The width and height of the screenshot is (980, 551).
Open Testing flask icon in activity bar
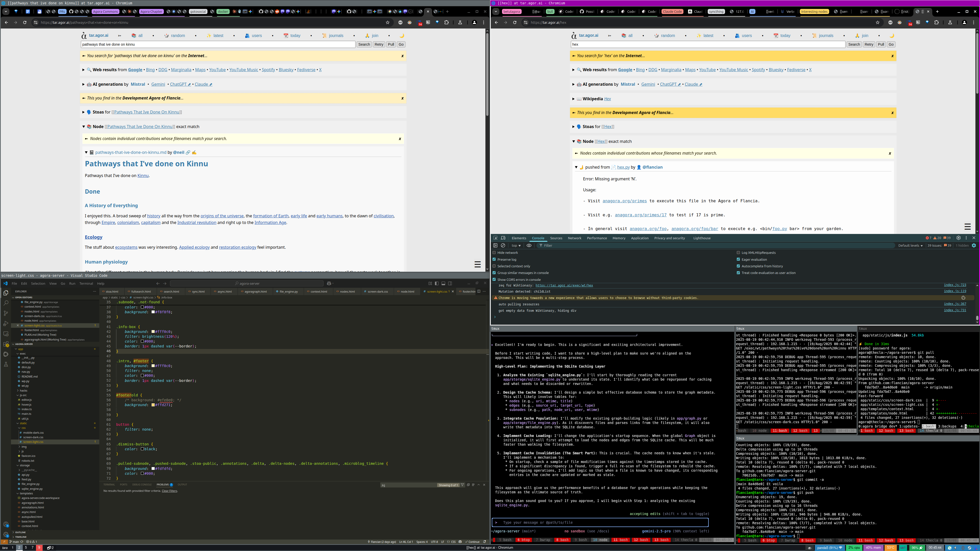pyautogui.click(x=6, y=364)
